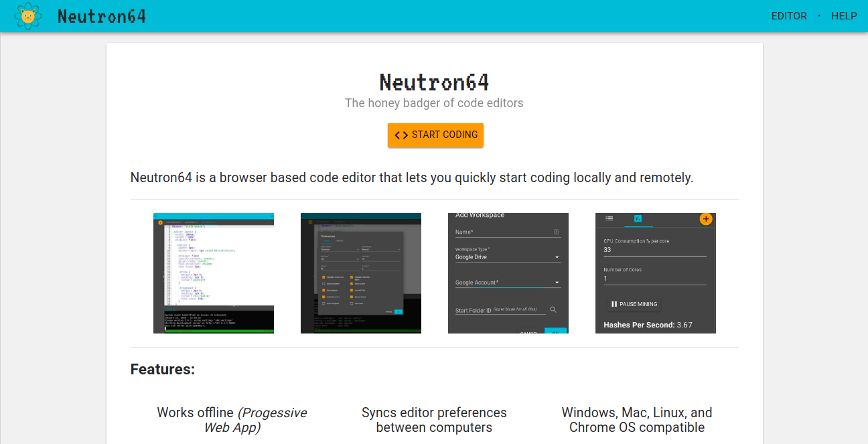Open the Add Workspace screenshot thumbnail
Screen dimensions: 868x444
pyautogui.click(x=508, y=273)
